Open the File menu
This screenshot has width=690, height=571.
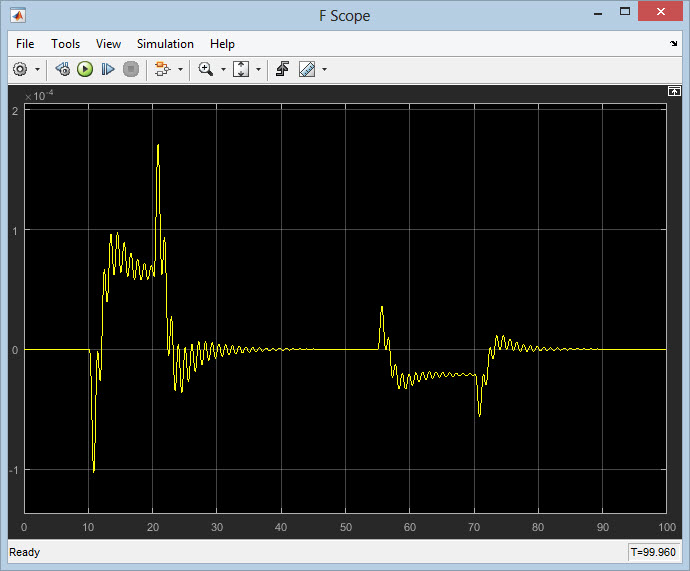click(25, 44)
